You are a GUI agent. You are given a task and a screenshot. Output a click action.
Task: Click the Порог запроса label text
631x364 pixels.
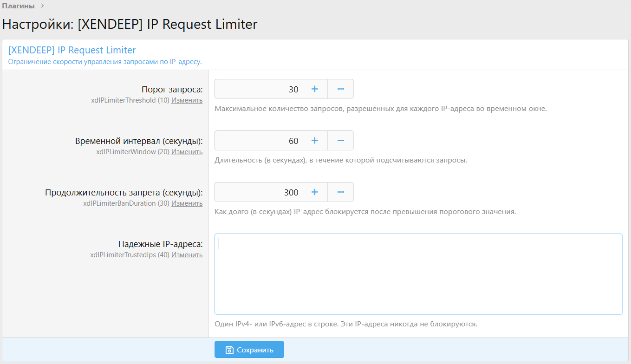pos(172,90)
